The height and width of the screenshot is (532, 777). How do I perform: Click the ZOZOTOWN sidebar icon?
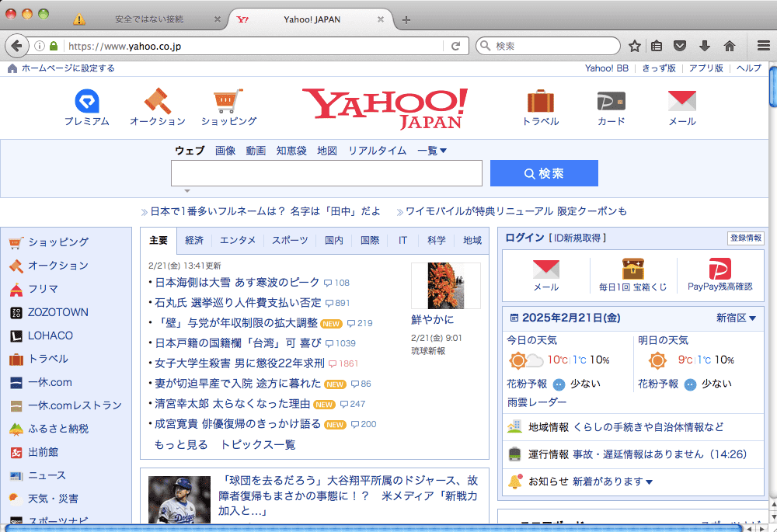tap(16, 312)
